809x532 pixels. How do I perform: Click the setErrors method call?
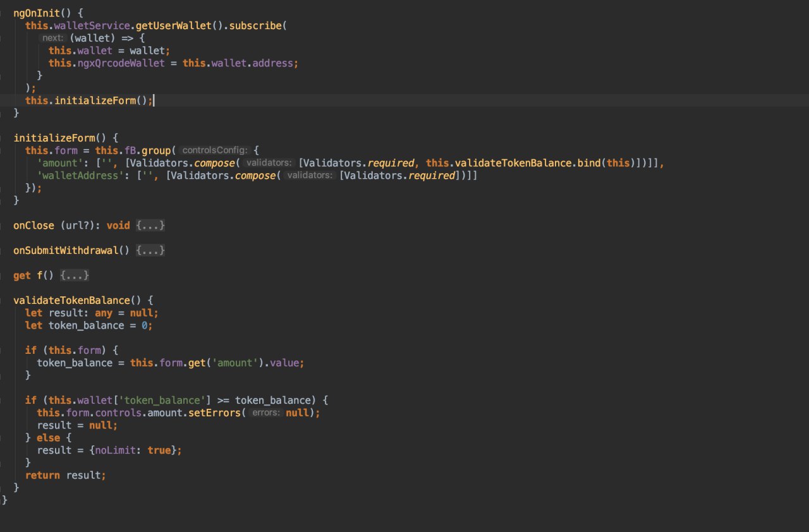click(214, 413)
